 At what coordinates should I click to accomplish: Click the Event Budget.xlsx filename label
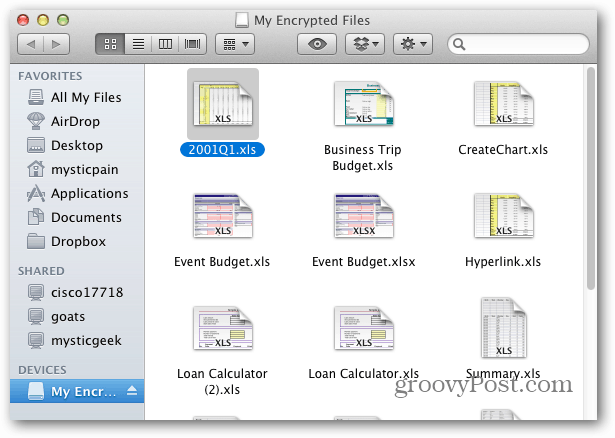364,262
